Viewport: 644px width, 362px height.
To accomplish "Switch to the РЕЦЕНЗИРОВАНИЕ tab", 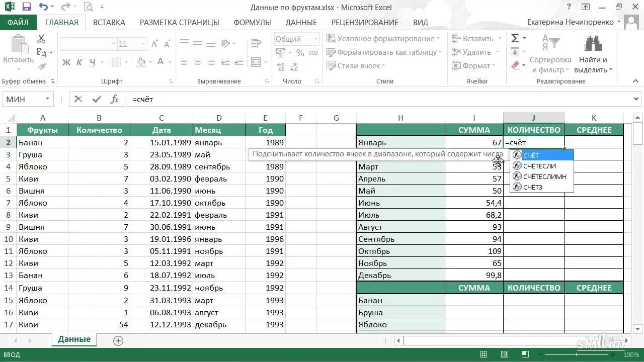I will click(365, 23).
